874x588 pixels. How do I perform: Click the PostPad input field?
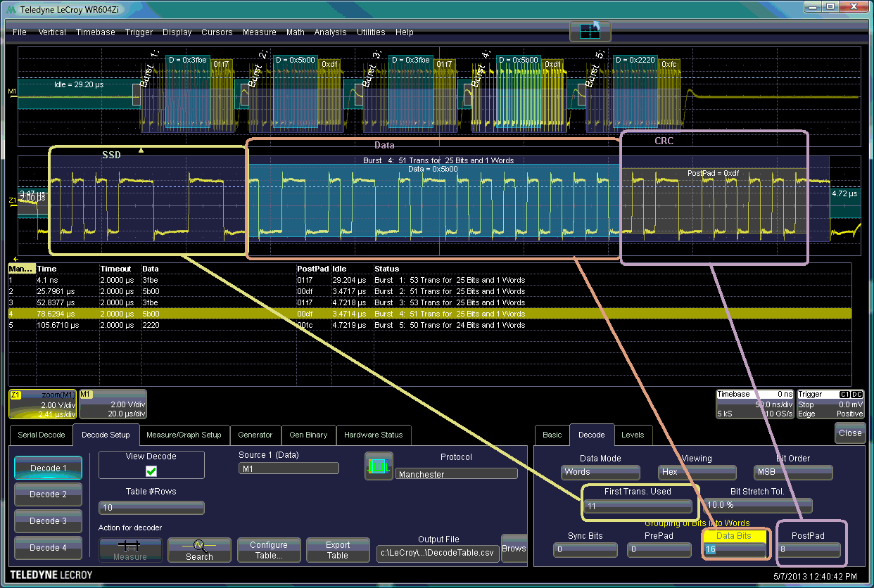tap(808, 549)
